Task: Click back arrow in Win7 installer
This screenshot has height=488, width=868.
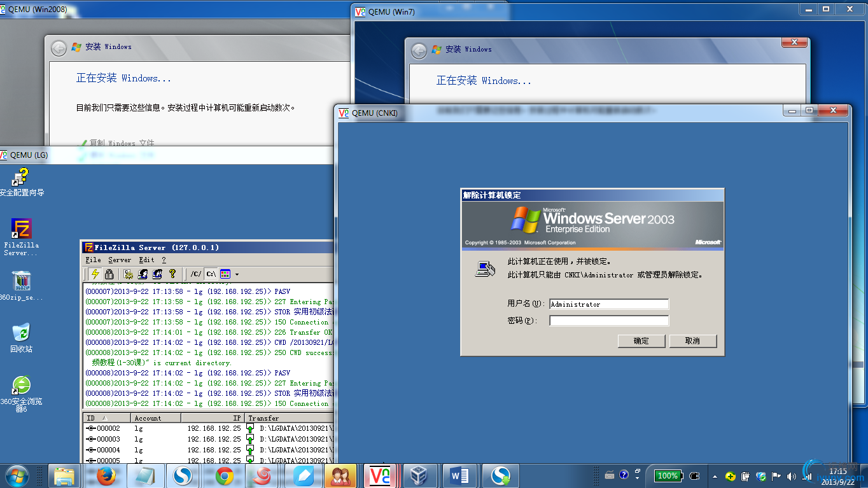Action: point(419,50)
